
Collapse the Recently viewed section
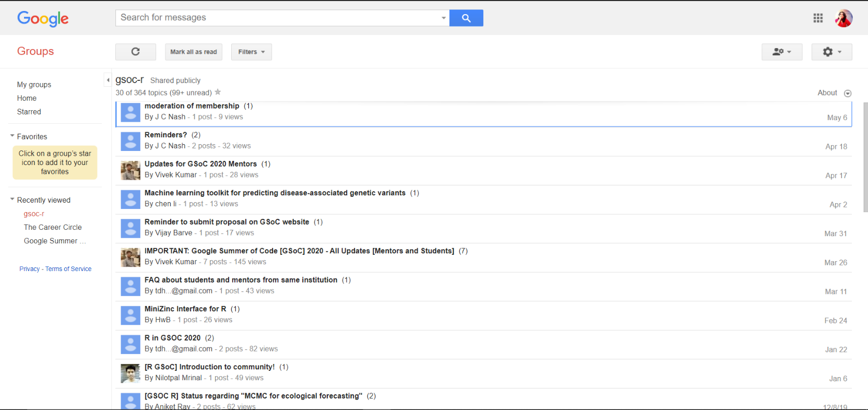13,200
